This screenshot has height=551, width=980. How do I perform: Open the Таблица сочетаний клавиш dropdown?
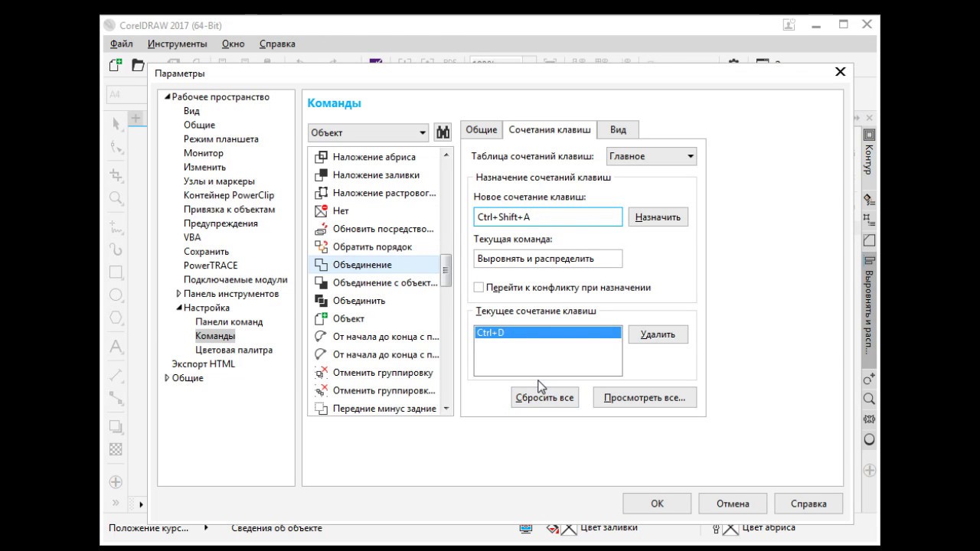(652, 156)
